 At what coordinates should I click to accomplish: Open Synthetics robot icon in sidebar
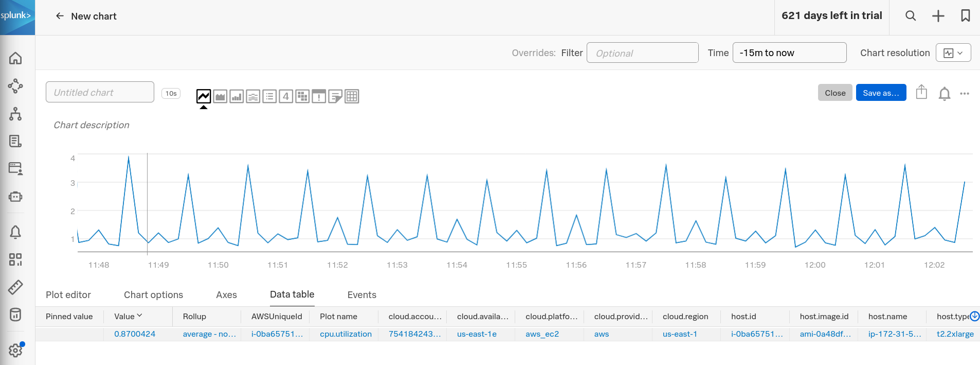coord(15,197)
